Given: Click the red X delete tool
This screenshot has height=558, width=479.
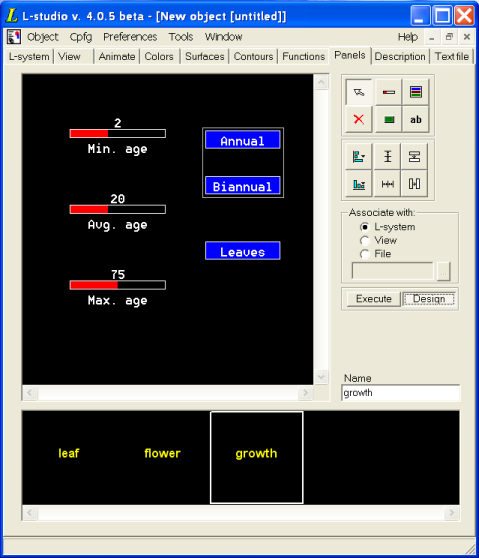Looking at the screenshot, I should click(x=359, y=119).
